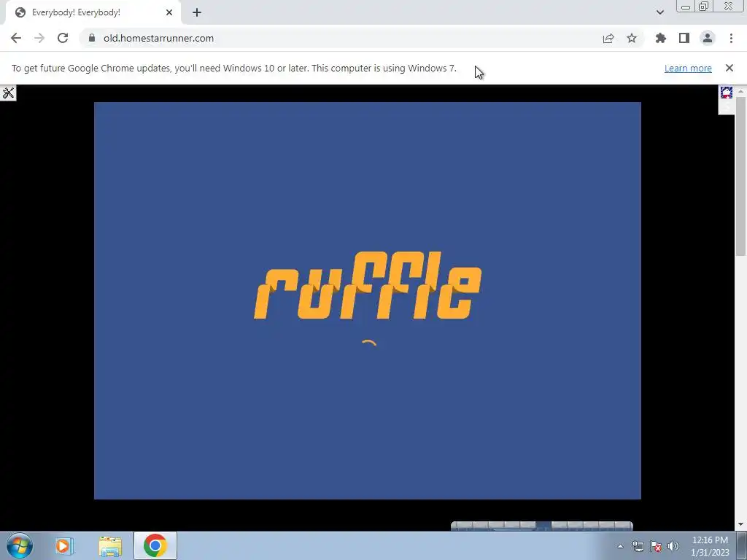The image size is (747, 560).
Task: Close the Everybody! Everybody! tab
Action: (x=169, y=13)
